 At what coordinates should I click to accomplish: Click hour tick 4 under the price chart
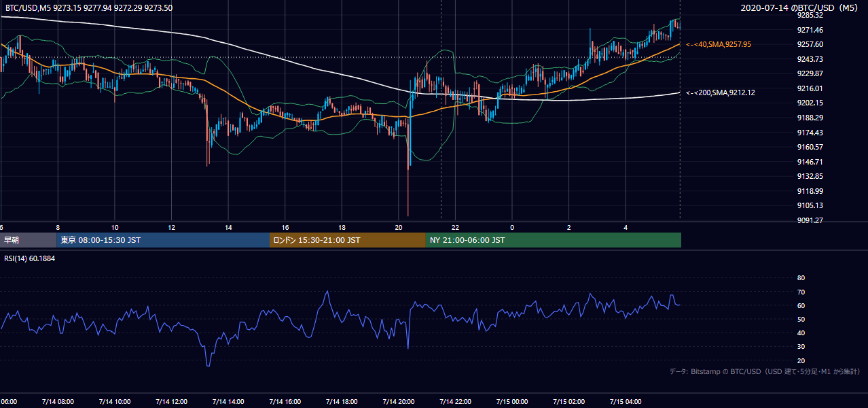point(626,228)
